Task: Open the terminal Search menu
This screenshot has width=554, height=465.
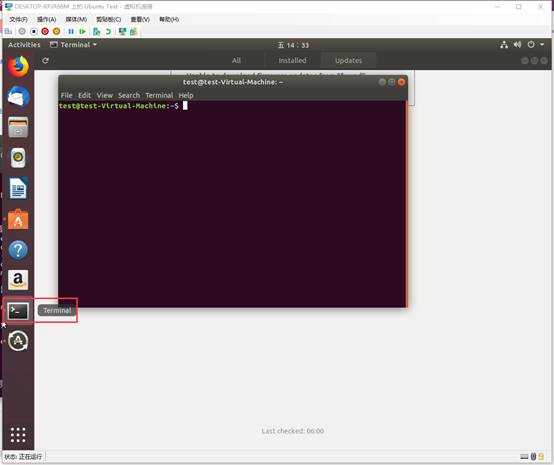Action: [129, 95]
